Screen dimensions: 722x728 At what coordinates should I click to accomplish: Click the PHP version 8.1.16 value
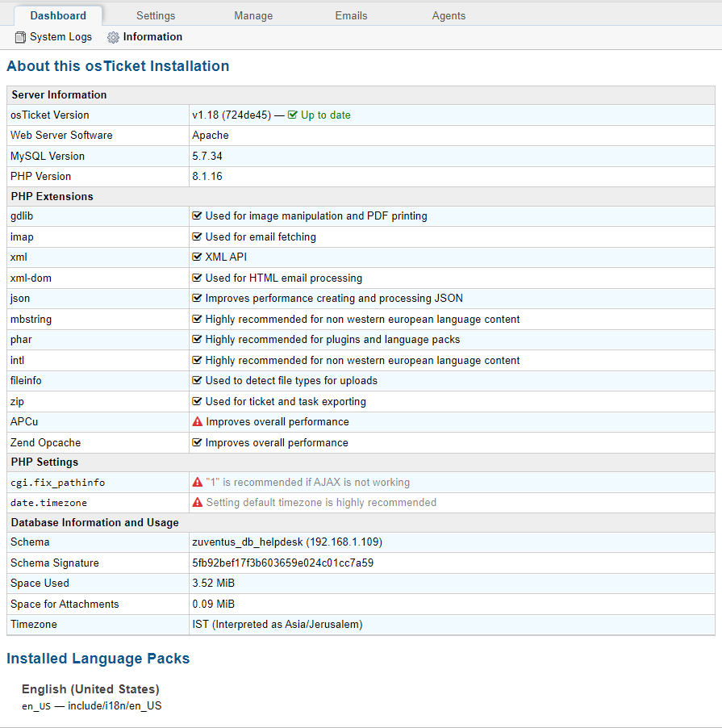click(x=207, y=177)
